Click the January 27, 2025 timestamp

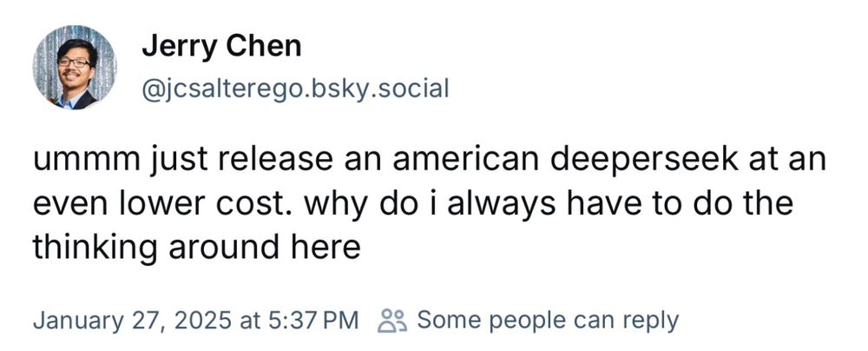click(133, 320)
